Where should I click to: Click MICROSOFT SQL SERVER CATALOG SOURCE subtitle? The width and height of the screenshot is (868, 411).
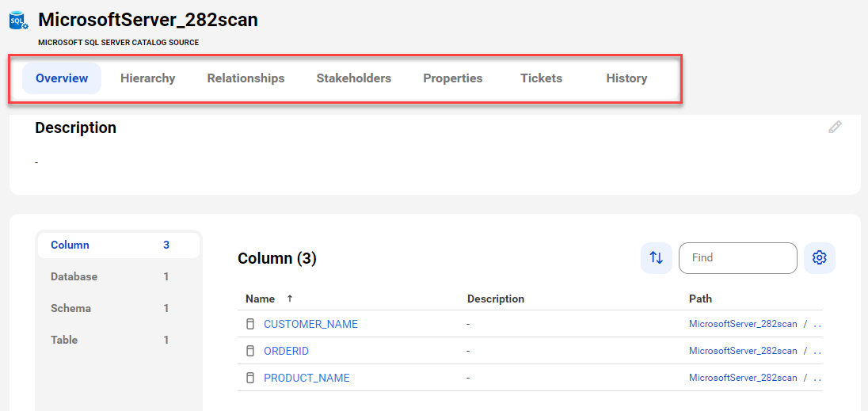[x=119, y=42]
